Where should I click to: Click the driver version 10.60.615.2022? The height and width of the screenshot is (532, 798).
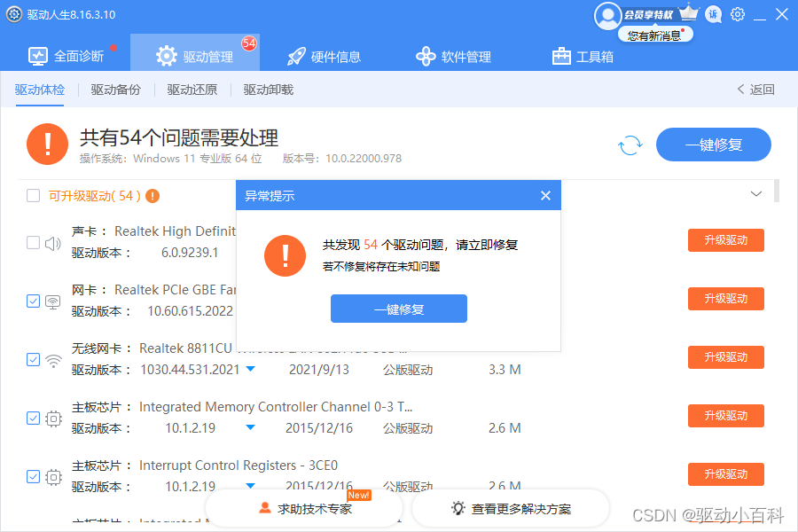(x=191, y=310)
